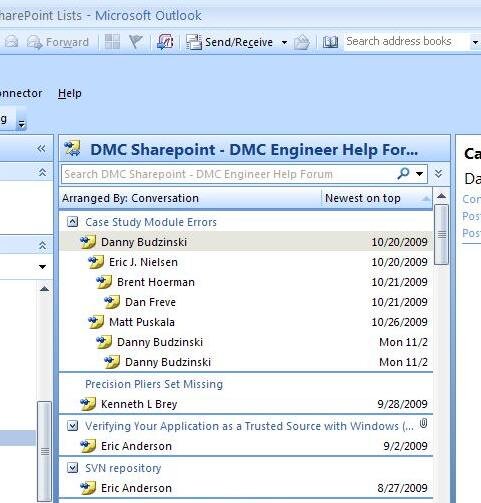The width and height of the screenshot is (481, 503).
Task: Click SharePoint folder icon beside DMC Sharepoint title
Action: point(73,149)
